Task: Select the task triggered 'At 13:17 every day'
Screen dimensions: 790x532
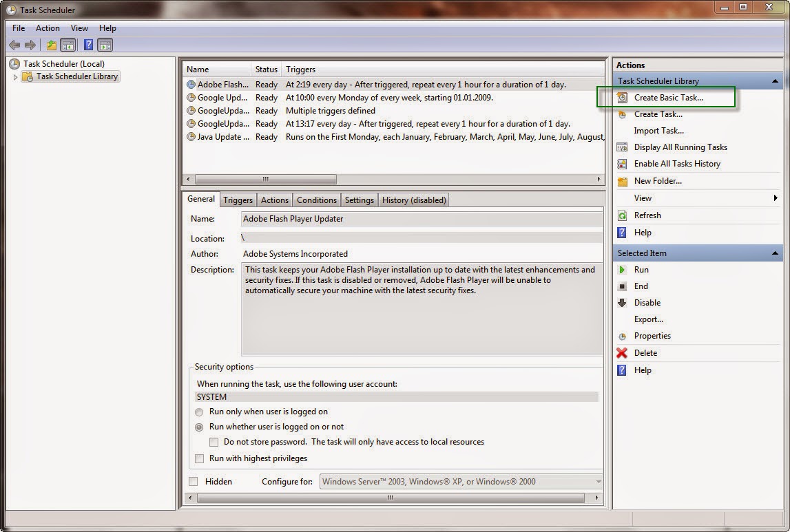Action: [394, 124]
